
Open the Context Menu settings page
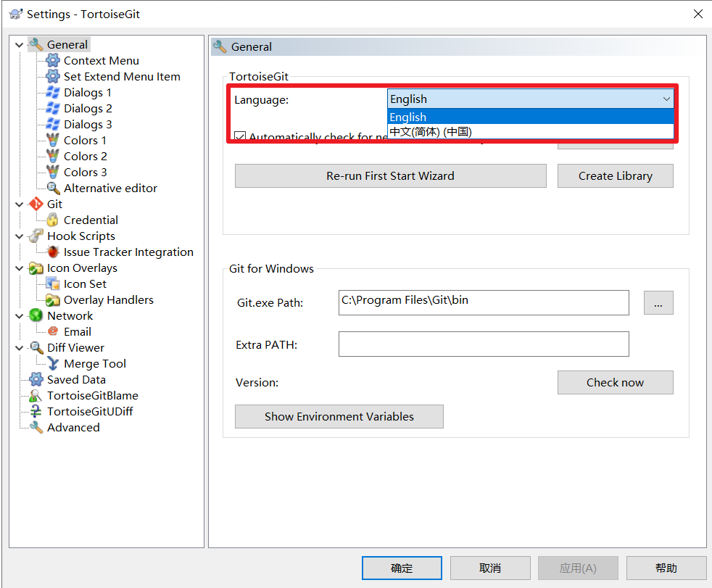[102, 60]
